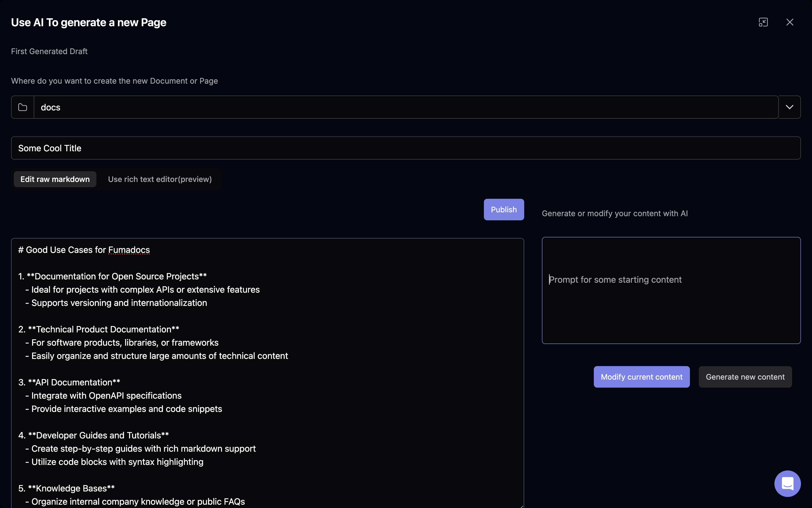Focus the AI prompt text area
The image size is (812, 508).
point(671,290)
